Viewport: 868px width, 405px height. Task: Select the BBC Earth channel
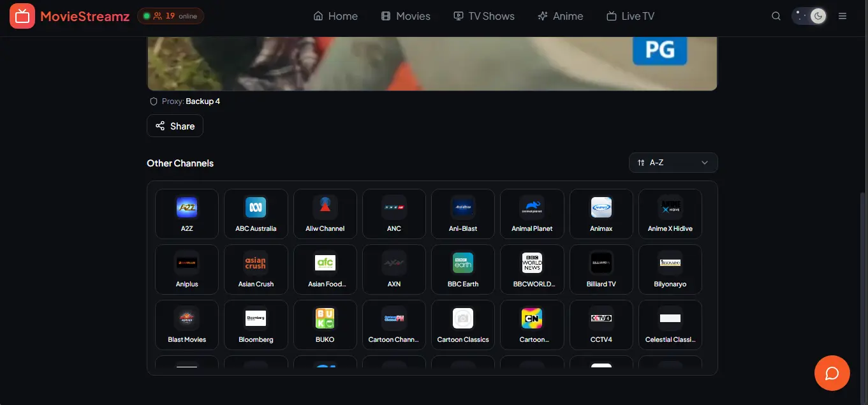pos(463,269)
